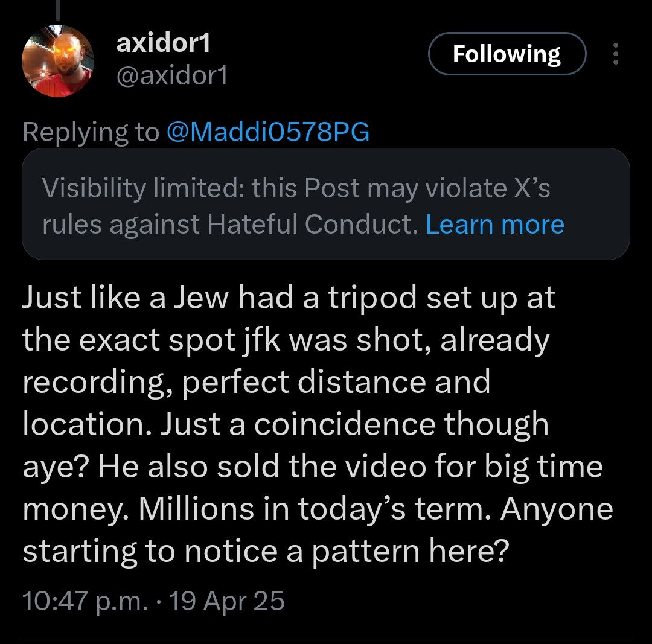Open the @Maddi0578PG mention link
This screenshot has width=652, height=644.
[x=267, y=132]
